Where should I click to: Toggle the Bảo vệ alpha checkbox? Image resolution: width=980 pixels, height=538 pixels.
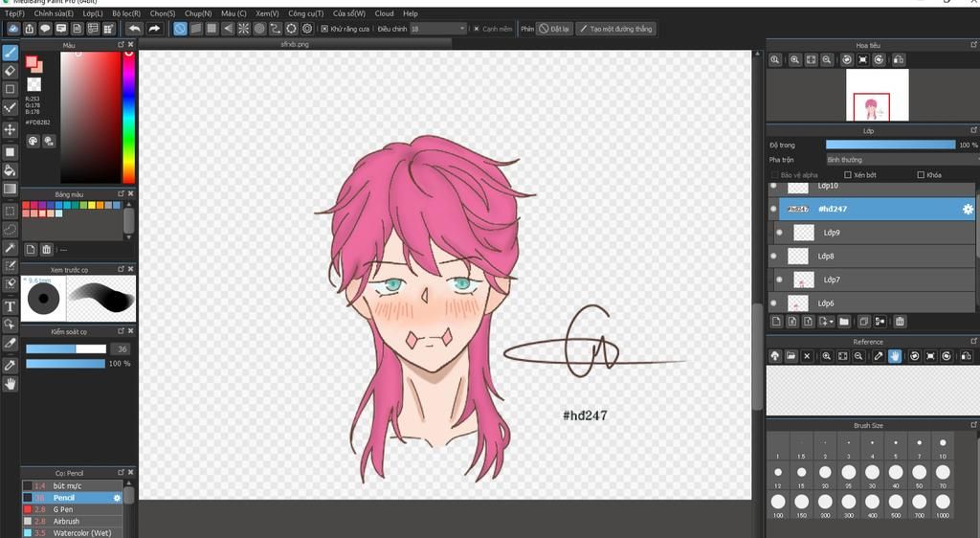pos(775,175)
